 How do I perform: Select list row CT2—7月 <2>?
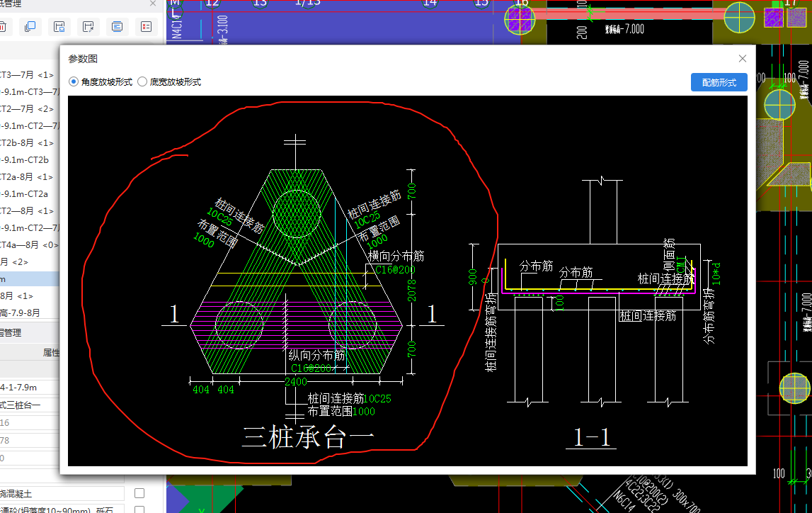pyautogui.click(x=30, y=109)
